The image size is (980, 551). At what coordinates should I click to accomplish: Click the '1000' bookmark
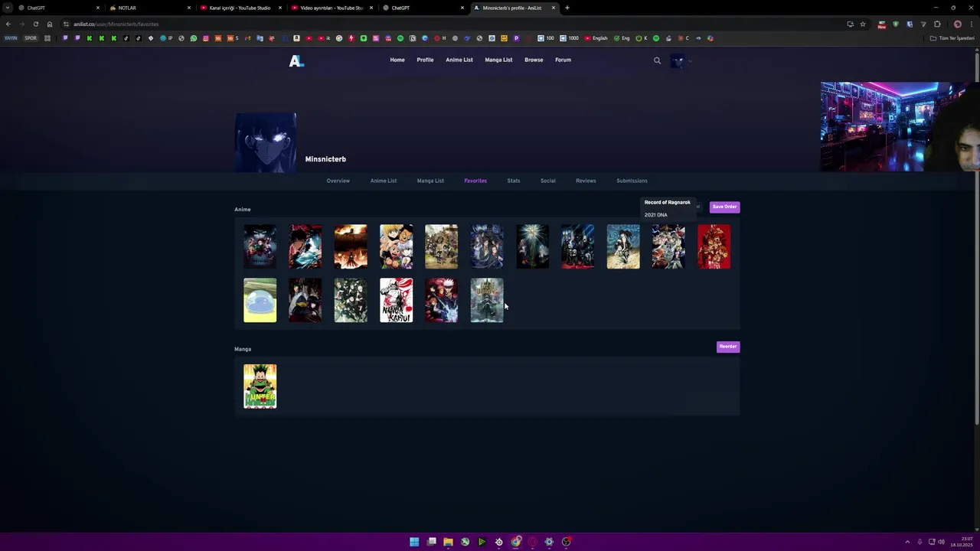pos(569,38)
